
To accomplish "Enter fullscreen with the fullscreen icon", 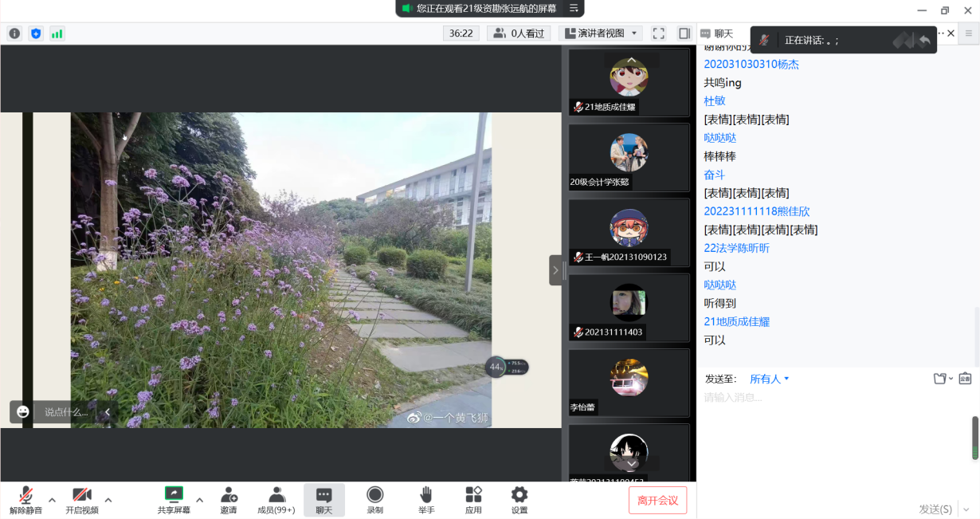I will pos(658,33).
